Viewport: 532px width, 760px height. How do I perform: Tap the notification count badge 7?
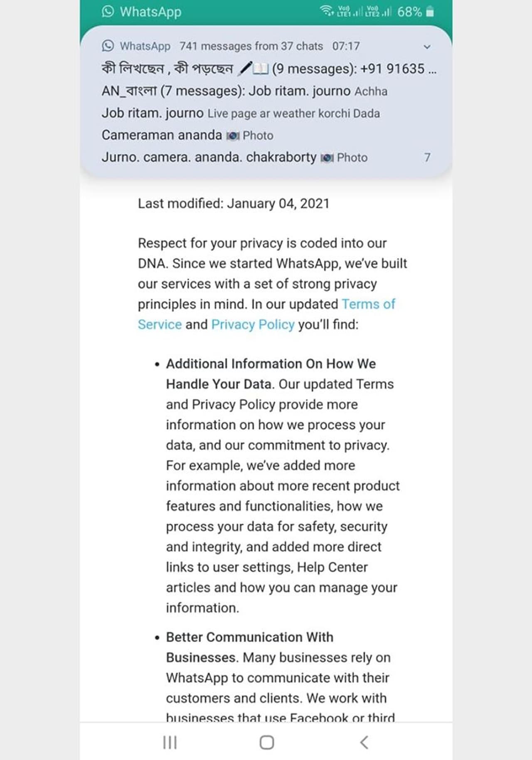point(427,157)
